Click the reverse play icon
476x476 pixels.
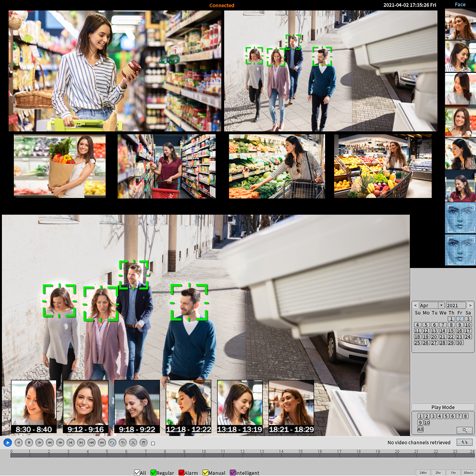click(x=18, y=443)
